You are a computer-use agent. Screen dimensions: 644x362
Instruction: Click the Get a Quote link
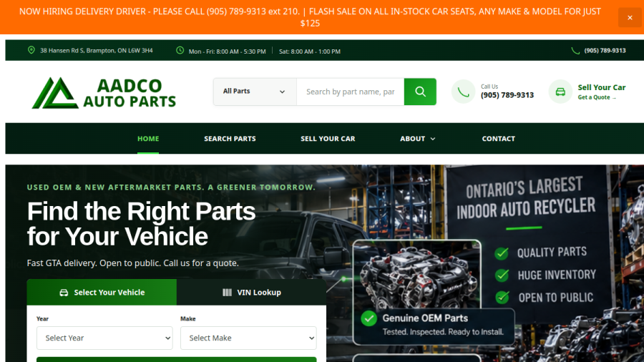597,97
